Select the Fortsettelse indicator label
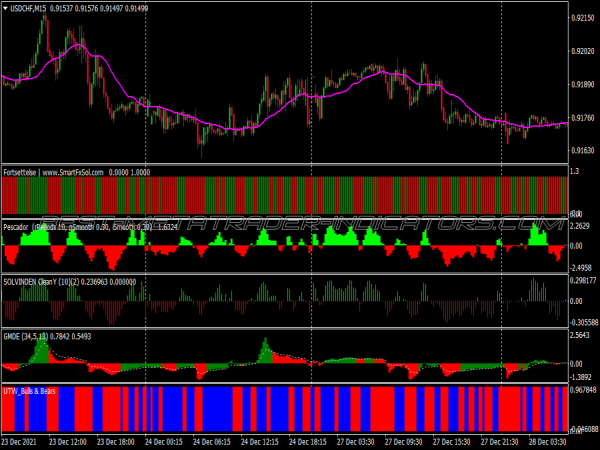 (x=21, y=172)
